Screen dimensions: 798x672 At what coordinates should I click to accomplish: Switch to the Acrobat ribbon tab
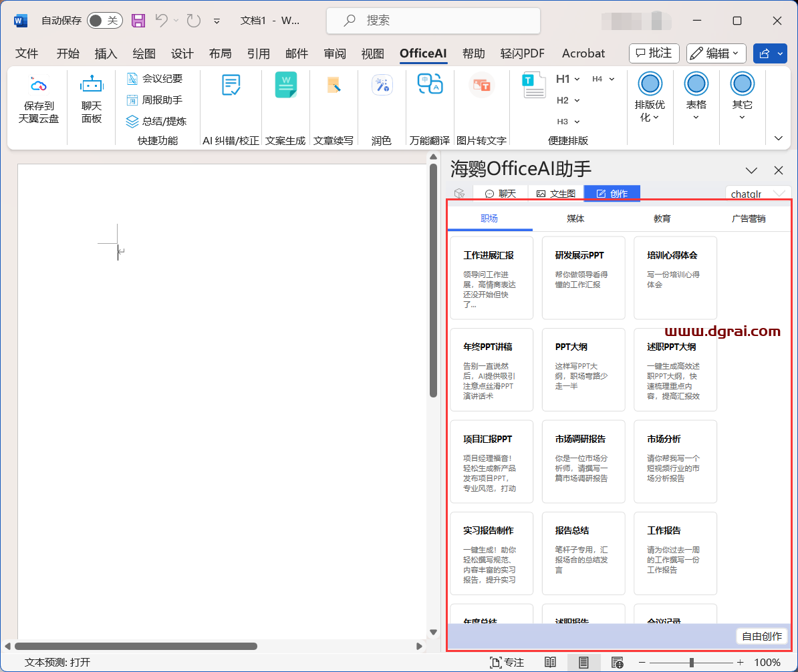583,53
